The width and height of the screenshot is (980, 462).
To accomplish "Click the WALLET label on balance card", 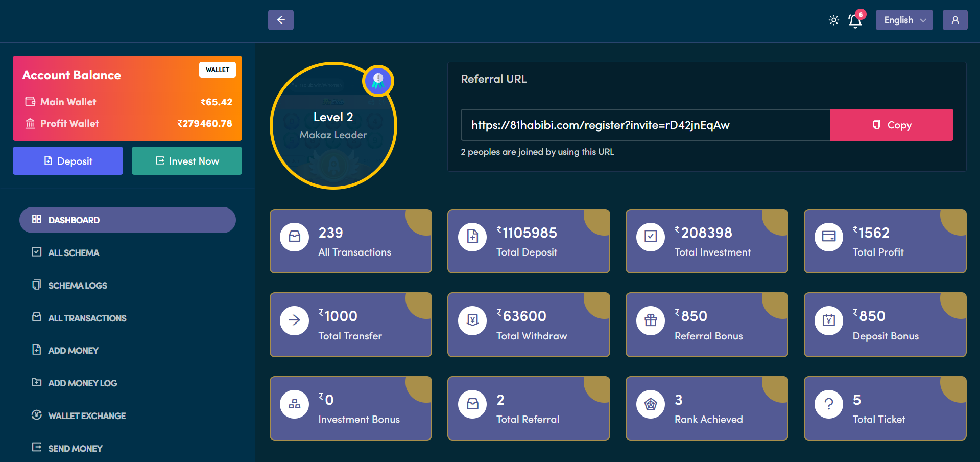I will click(218, 70).
